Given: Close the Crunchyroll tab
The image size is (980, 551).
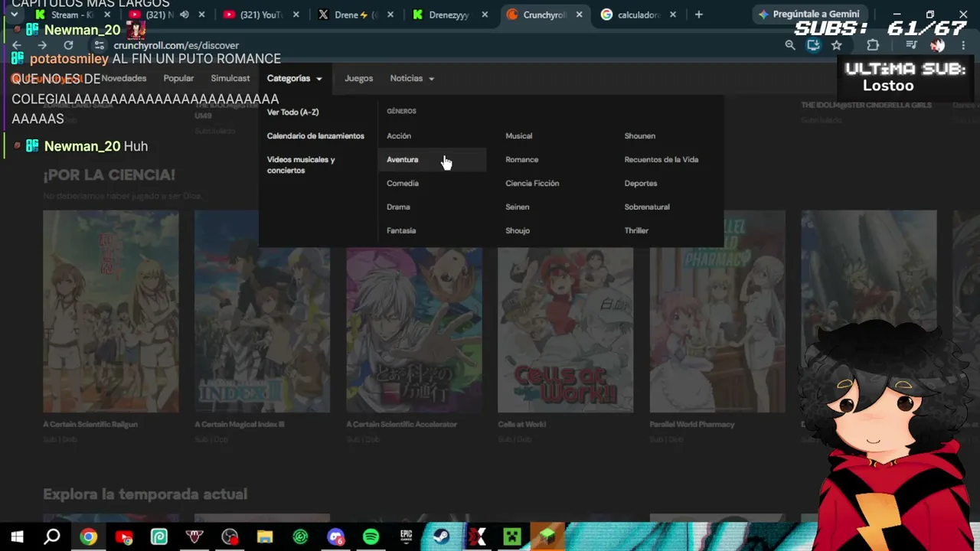Looking at the screenshot, I should point(579,15).
